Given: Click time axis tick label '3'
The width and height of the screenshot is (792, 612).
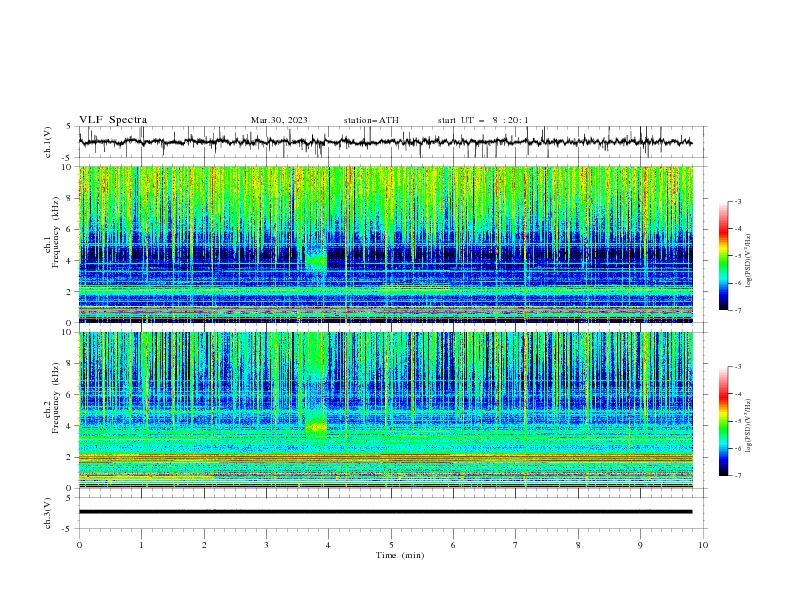Looking at the screenshot, I should coord(266,545).
